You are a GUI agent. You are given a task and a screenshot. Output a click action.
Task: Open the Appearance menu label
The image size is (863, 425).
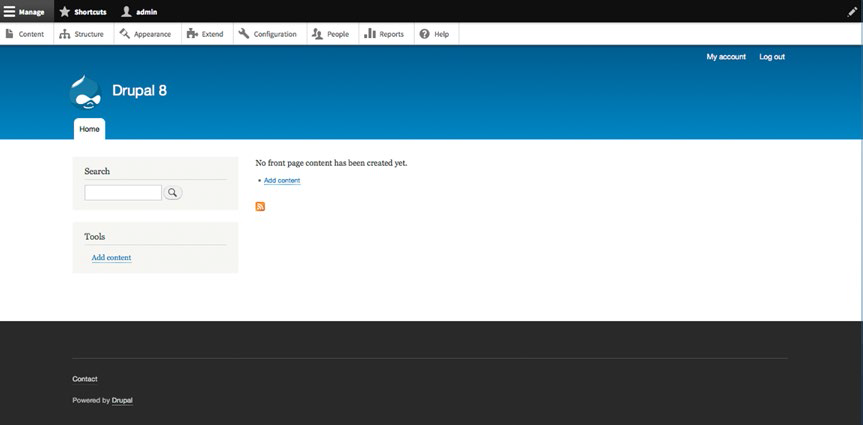[x=152, y=34]
